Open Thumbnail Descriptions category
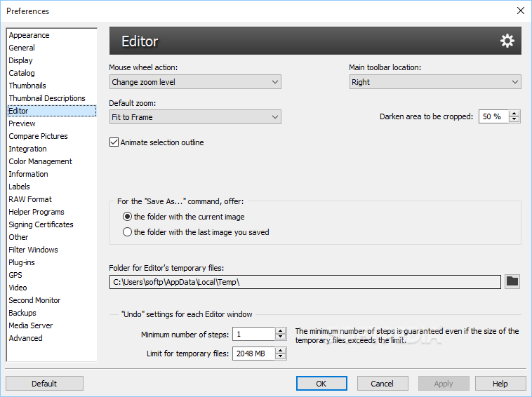 click(x=47, y=98)
